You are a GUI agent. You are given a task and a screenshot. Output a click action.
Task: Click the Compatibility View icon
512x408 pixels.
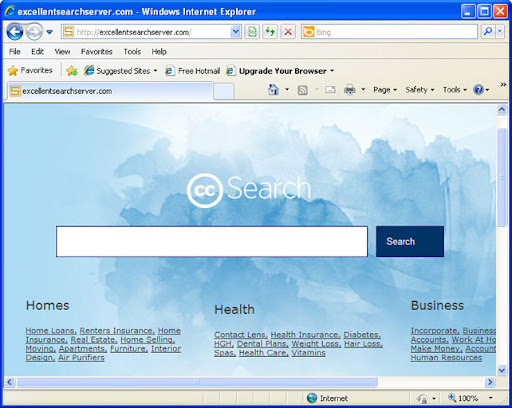(252, 32)
